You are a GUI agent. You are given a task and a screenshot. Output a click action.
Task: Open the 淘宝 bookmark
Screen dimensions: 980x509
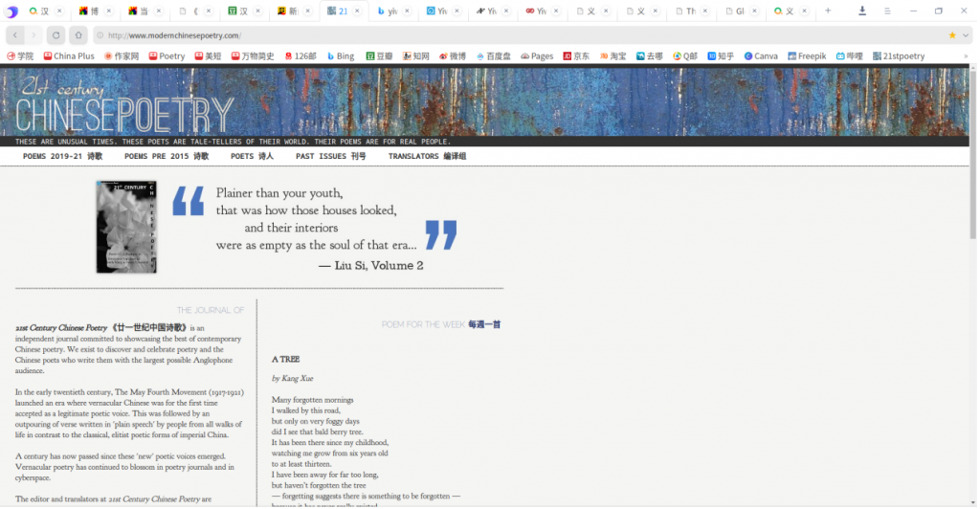pos(612,56)
